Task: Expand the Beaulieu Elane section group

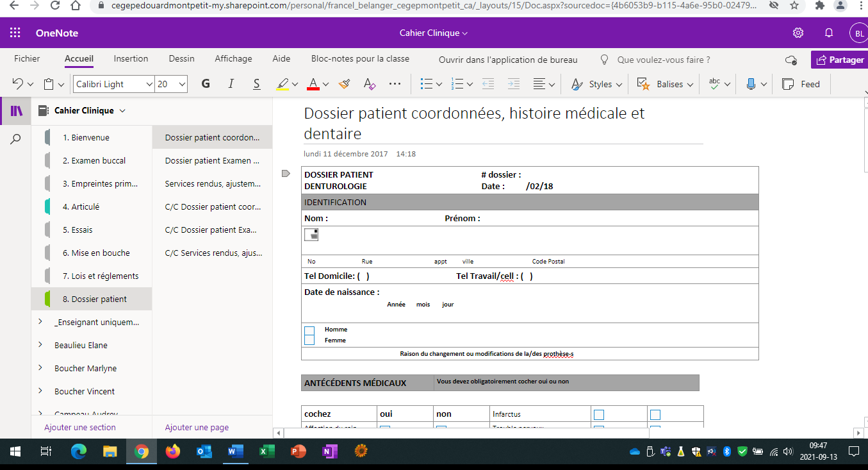Action: tap(40, 345)
